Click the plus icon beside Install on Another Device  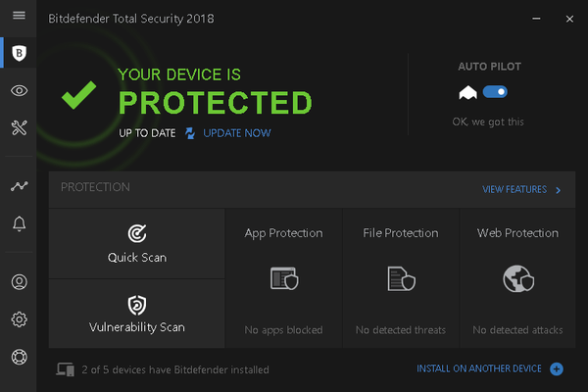pyautogui.click(x=557, y=368)
